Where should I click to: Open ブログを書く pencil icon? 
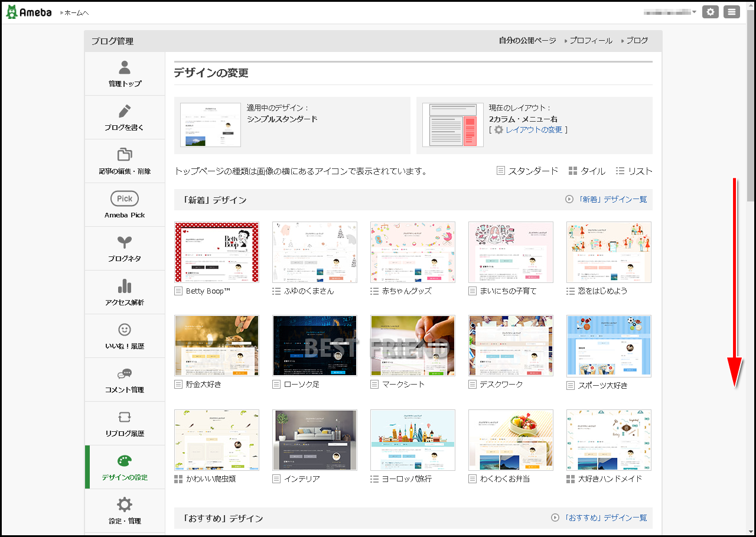pyautogui.click(x=125, y=111)
